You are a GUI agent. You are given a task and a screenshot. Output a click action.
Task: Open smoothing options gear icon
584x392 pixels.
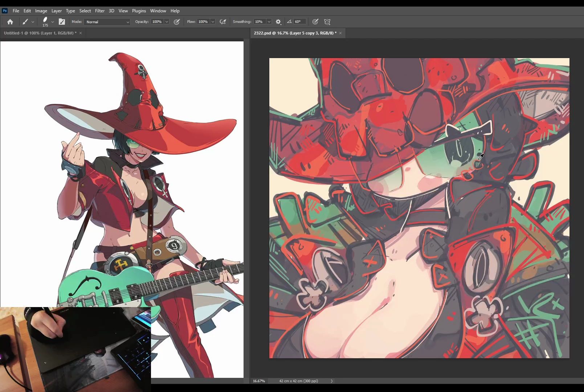(278, 22)
